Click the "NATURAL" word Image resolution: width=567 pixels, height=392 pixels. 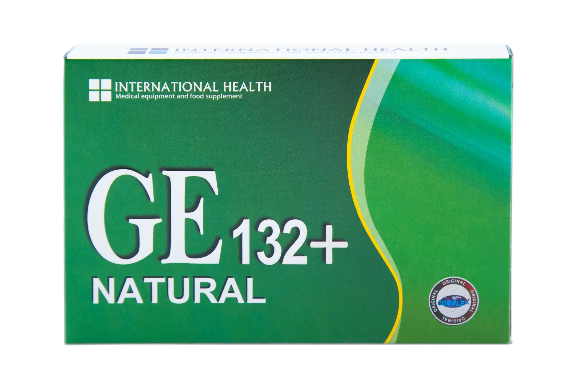pyautogui.click(x=178, y=290)
